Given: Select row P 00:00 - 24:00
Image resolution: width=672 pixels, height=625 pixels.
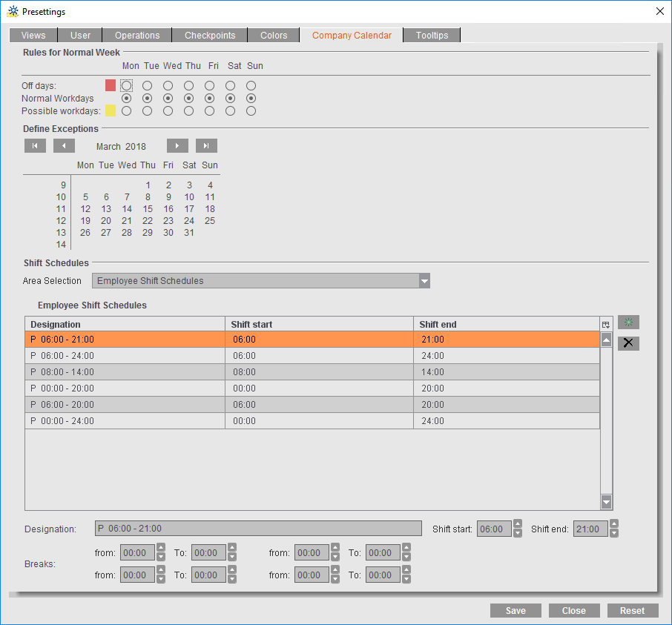Looking at the screenshot, I should coord(312,420).
